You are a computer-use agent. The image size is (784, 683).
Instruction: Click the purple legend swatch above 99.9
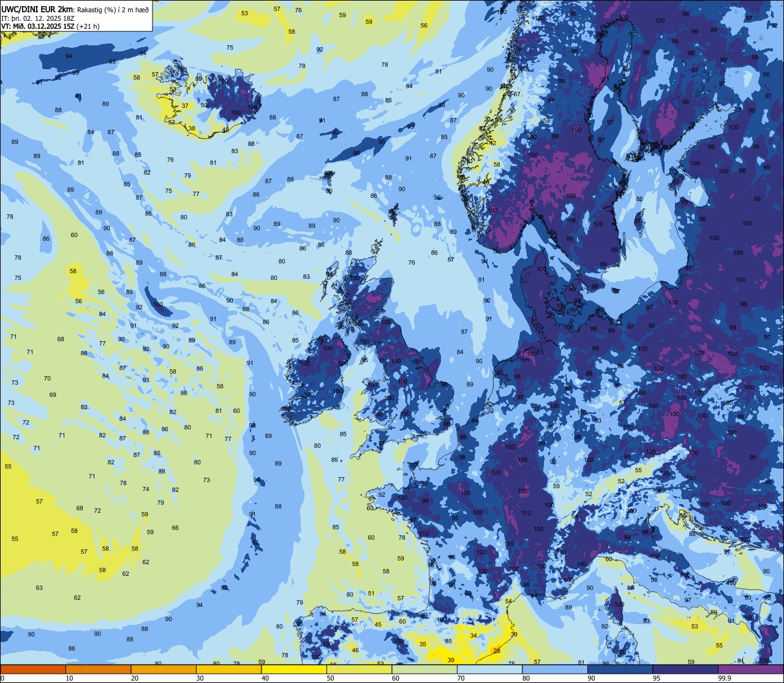click(751, 669)
